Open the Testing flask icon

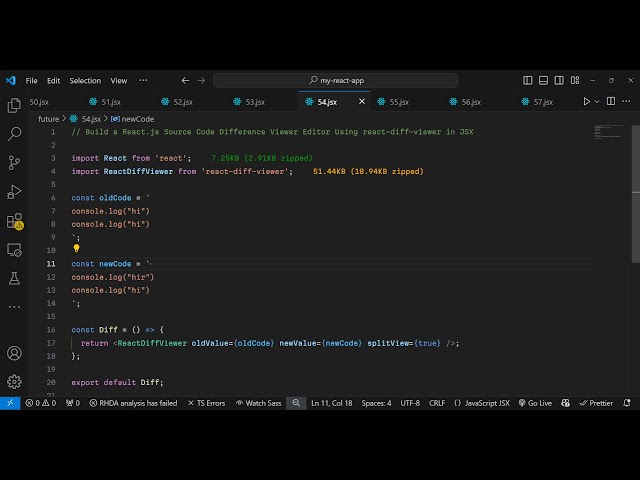point(14,278)
